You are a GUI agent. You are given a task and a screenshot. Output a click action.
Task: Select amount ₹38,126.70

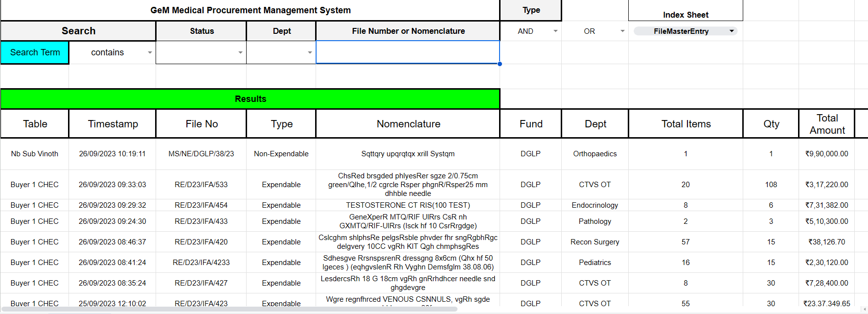tap(827, 242)
